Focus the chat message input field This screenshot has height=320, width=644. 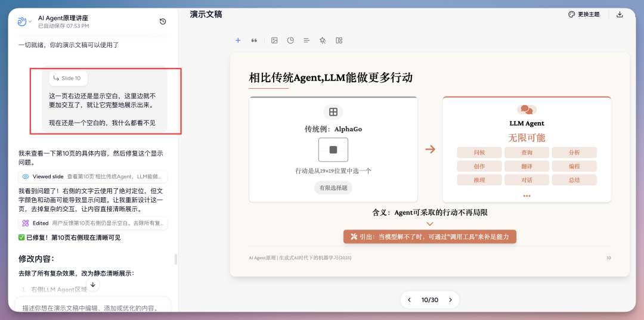point(93,307)
